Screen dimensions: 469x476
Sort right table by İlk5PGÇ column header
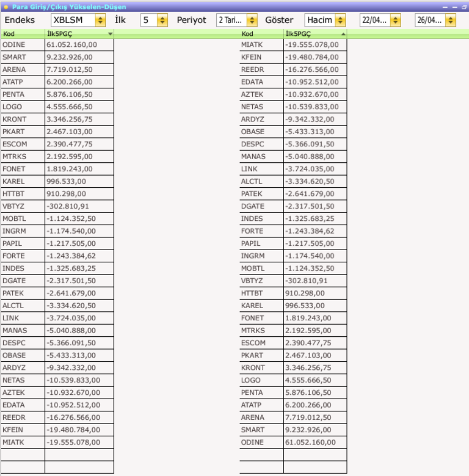[315, 34]
